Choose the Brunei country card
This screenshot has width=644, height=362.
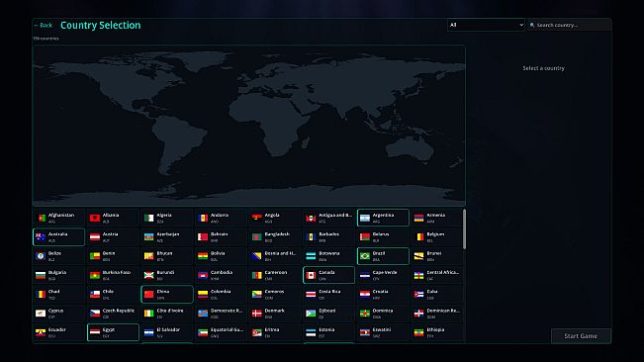(x=437, y=256)
